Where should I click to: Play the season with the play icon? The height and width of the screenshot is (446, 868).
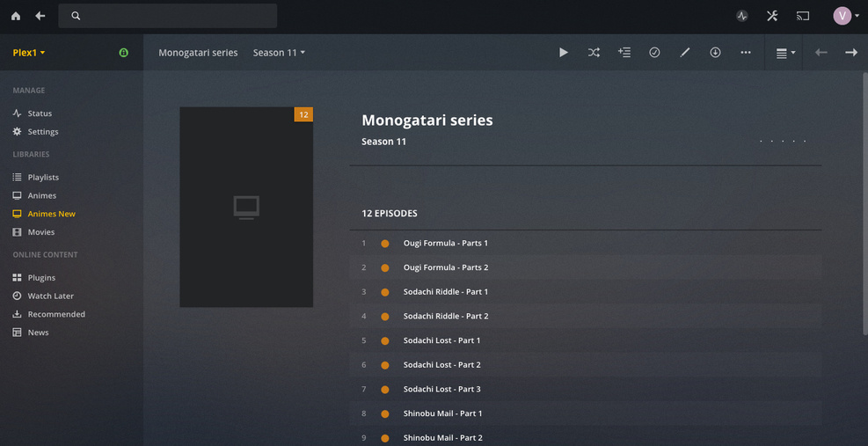click(564, 53)
